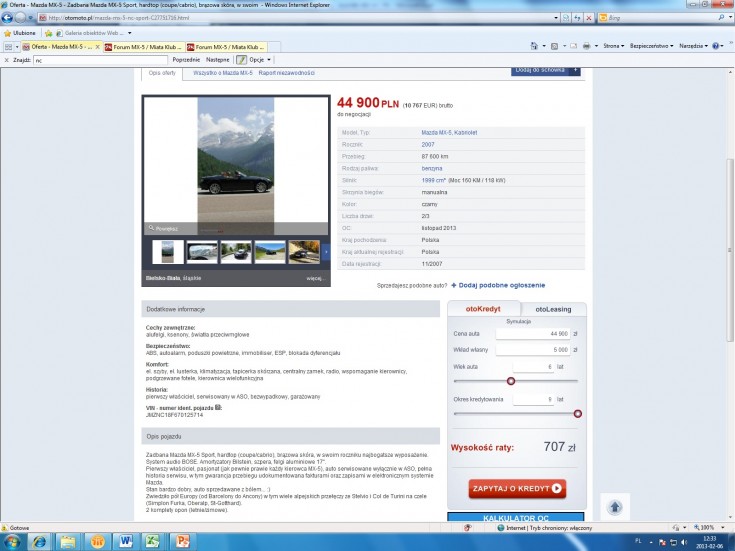Open the recent pages dropdown arrow

pyautogui.click(x=30, y=18)
